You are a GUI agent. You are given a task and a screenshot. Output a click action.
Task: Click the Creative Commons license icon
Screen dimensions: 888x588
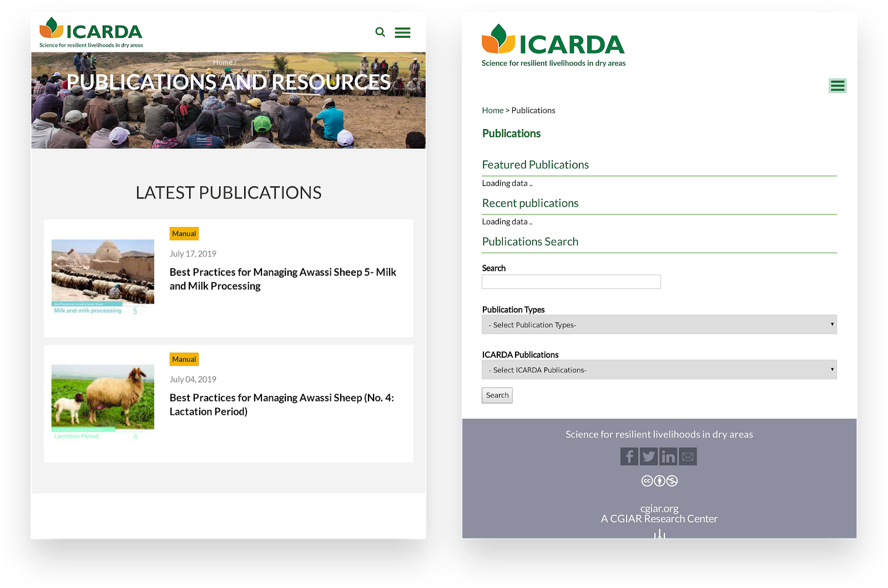pos(647,480)
